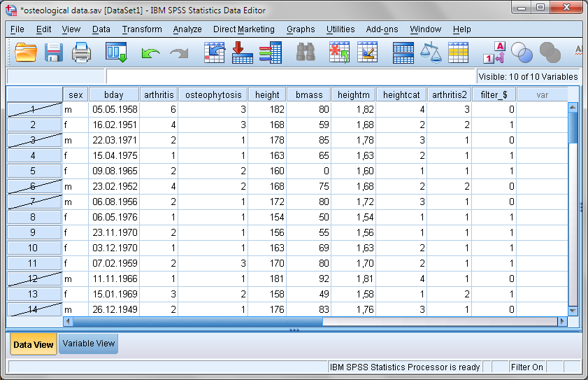The image size is (588, 380).
Task: Open the Graphs menu
Action: tap(301, 29)
